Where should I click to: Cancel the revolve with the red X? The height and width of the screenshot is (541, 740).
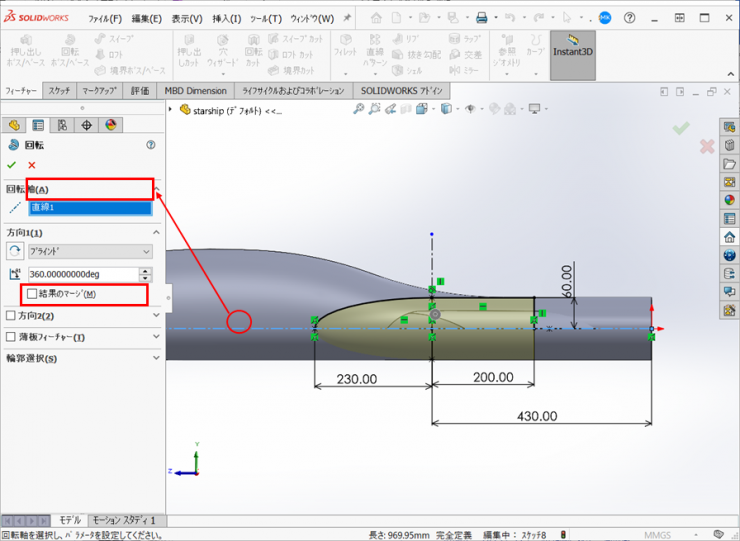(x=32, y=165)
